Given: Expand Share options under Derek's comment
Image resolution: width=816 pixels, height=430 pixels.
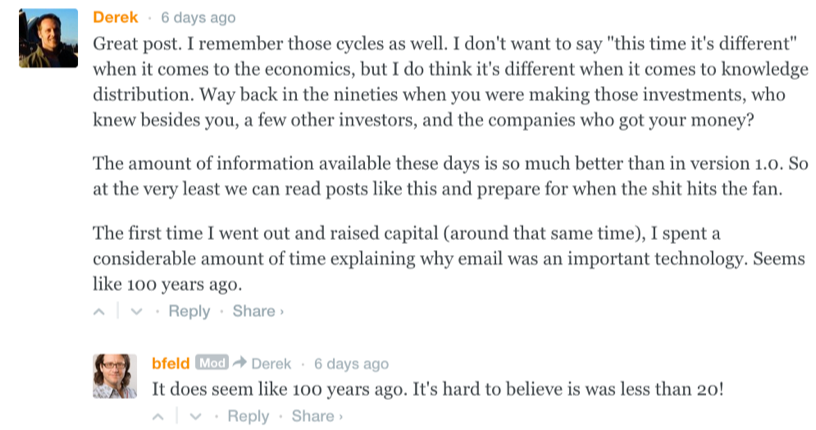Looking at the screenshot, I should pos(258,311).
